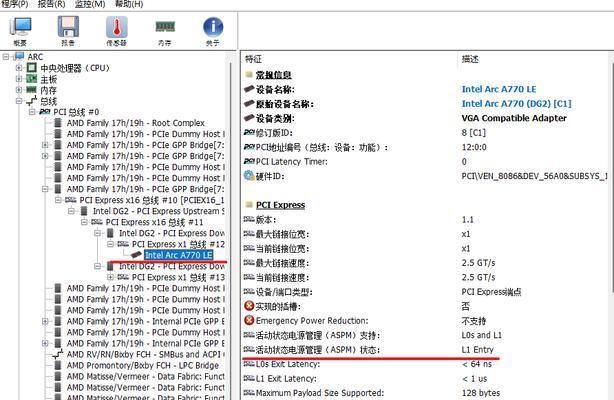Click the red X icon beside 实现的插槽

coord(249,306)
